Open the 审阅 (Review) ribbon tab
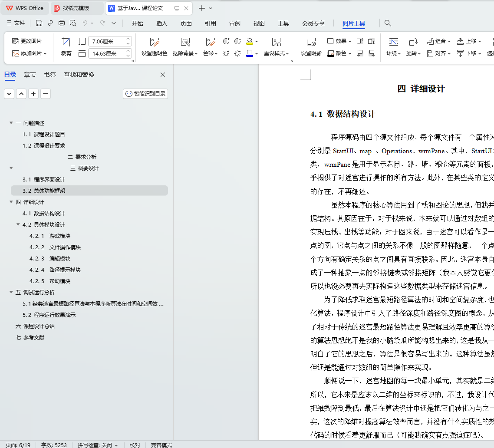This screenshot has width=494, height=448. [x=235, y=23]
